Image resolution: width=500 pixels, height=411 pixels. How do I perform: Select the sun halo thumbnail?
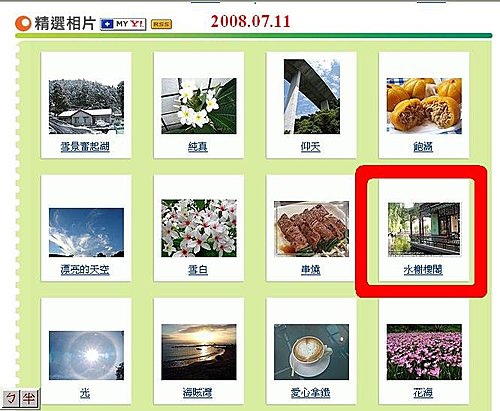click(x=86, y=355)
